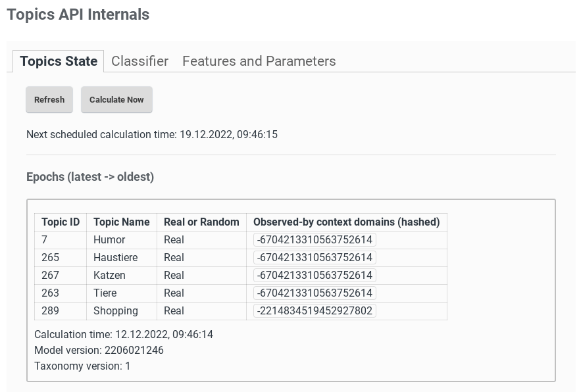The width and height of the screenshot is (581, 392).
Task: Switch to the Topics State tab
Action: [59, 61]
